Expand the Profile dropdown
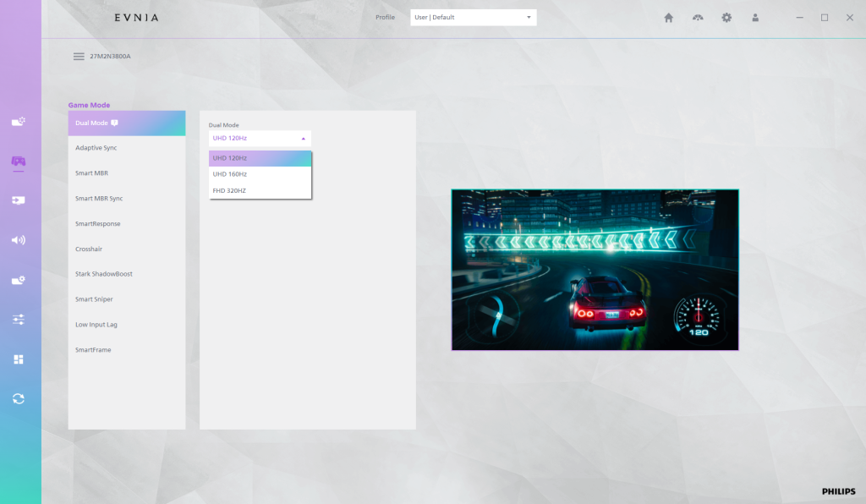This screenshot has width=866, height=504. (473, 18)
